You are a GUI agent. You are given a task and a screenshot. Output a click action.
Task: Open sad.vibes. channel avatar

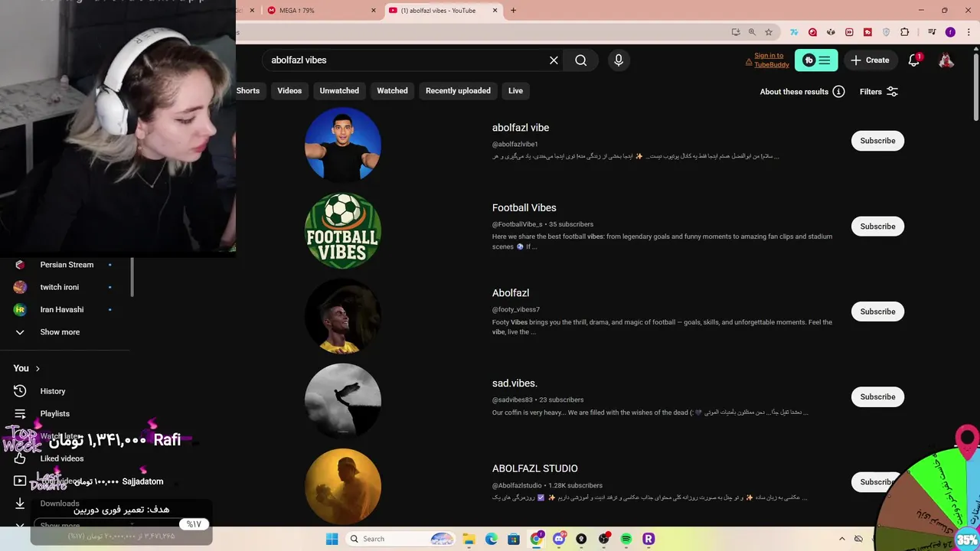pos(343,401)
